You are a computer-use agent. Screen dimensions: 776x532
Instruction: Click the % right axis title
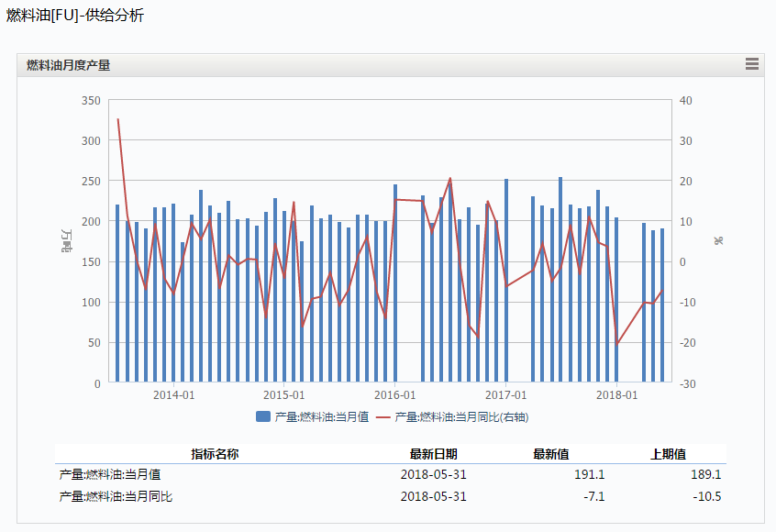(x=718, y=240)
